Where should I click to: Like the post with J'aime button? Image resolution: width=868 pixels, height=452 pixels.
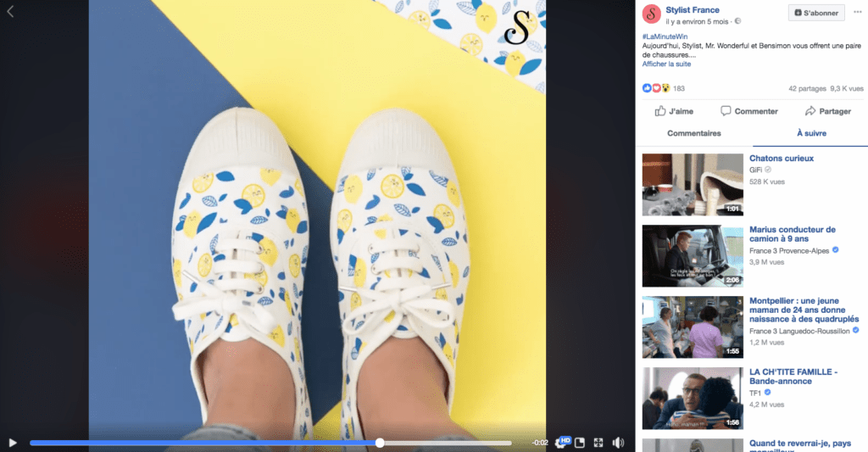click(674, 111)
